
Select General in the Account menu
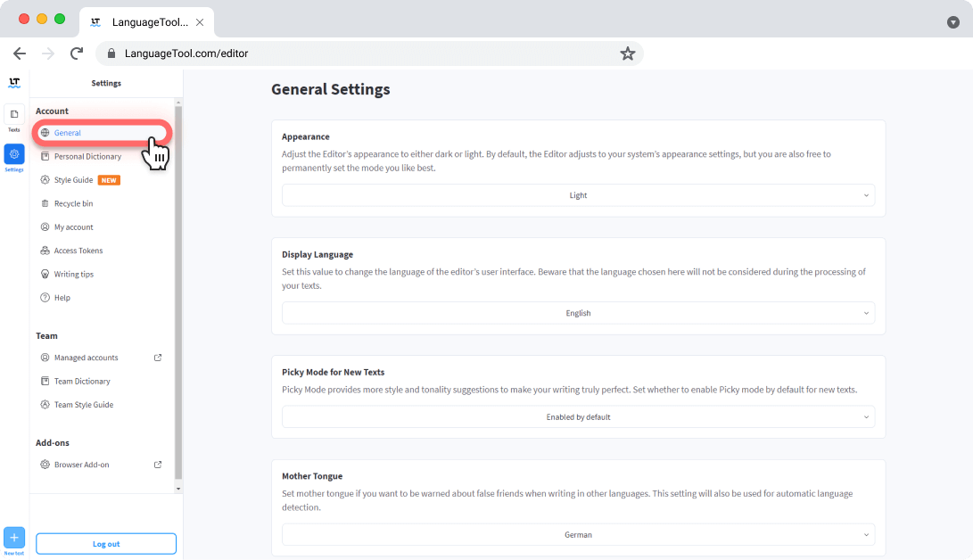pyautogui.click(x=103, y=133)
